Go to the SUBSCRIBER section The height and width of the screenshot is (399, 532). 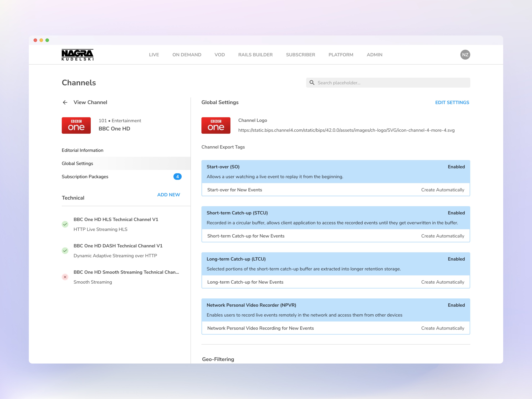tap(300, 55)
